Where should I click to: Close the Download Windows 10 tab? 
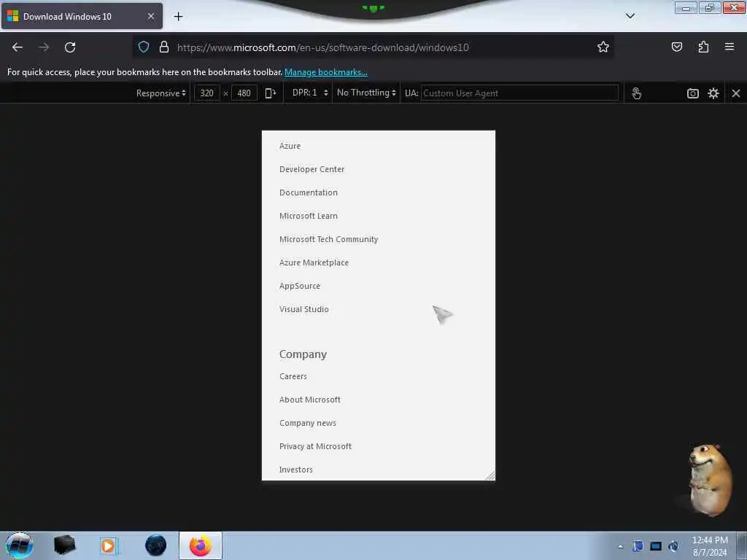[151, 16]
